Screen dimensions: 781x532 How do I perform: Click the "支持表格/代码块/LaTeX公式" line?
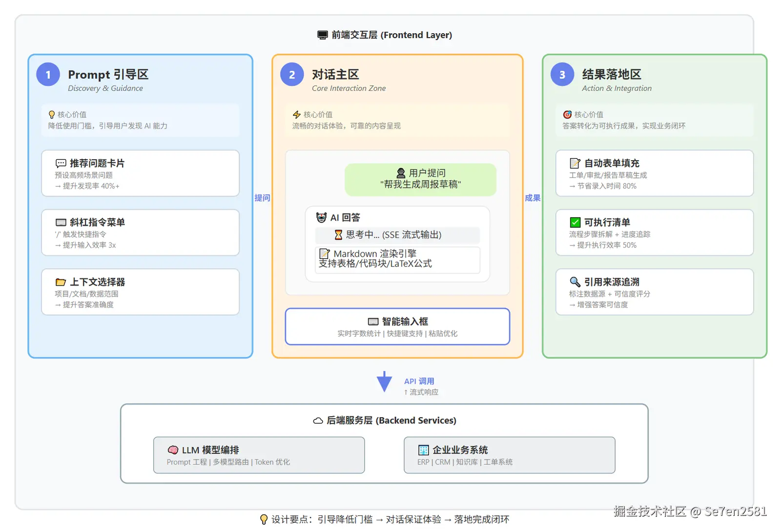(x=375, y=264)
